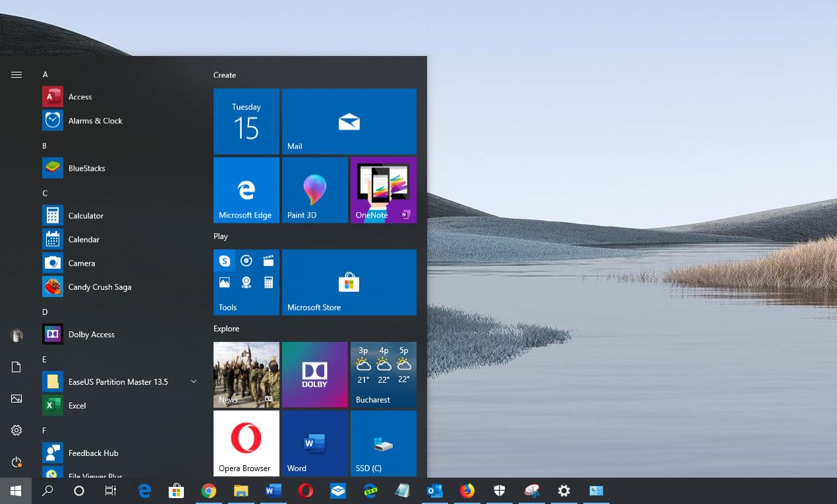
Task: Open the Word tile
Action: [315, 443]
